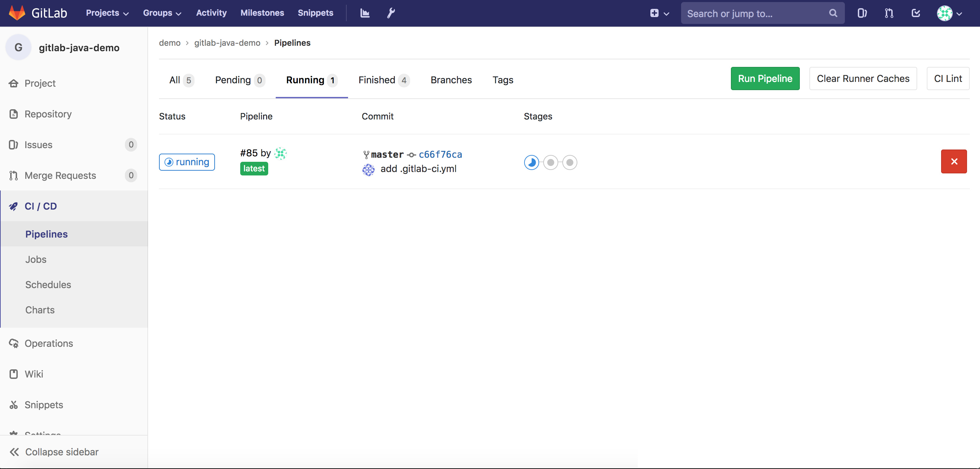Click the running first stage icon
The width and height of the screenshot is (980, 469).
click(x=532, y=162)
